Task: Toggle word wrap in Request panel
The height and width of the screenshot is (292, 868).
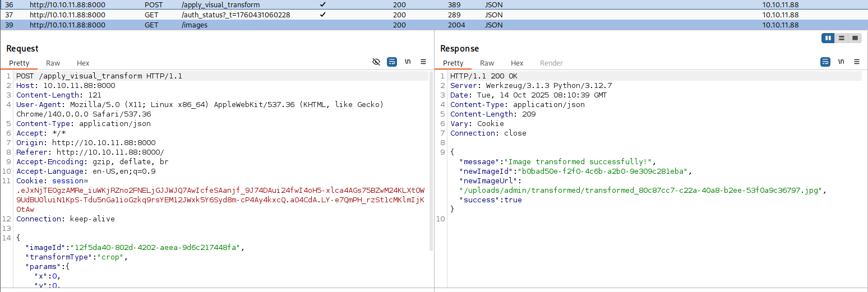Action: tap(392, 62)
